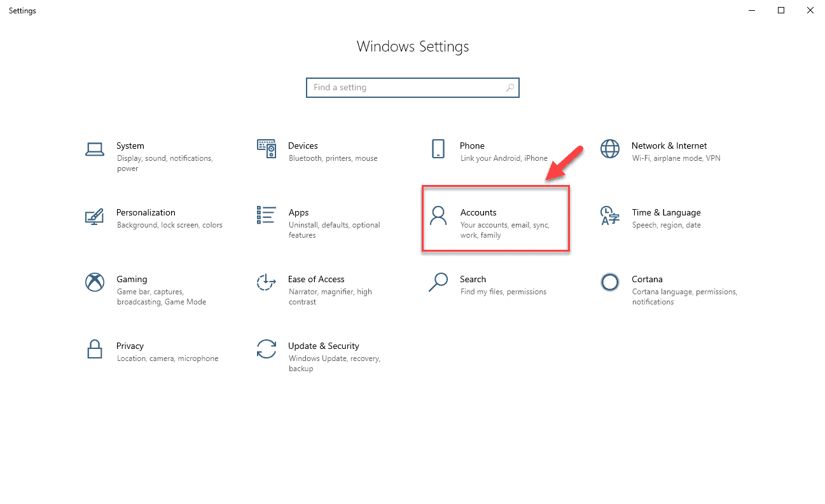Focus the Find a setting field
Screen dimensions: 825x504
tap(413, 88)
